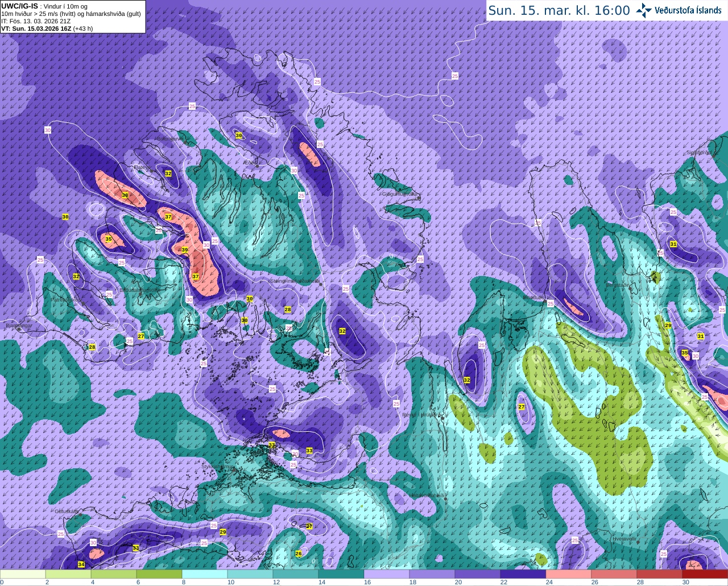Screen dimensions: 728x586
Task: Pick the lavender 18–20 legend swatch
Action: point(432,574)
